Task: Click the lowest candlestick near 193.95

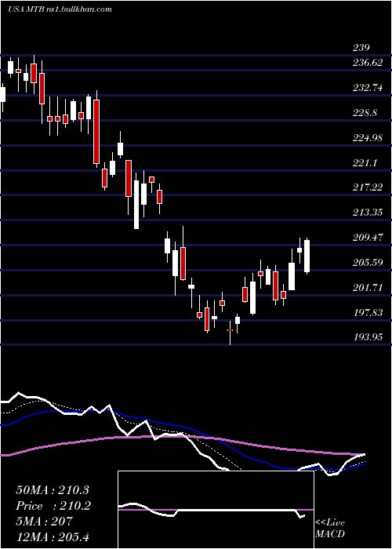Action: click(230, 332)
